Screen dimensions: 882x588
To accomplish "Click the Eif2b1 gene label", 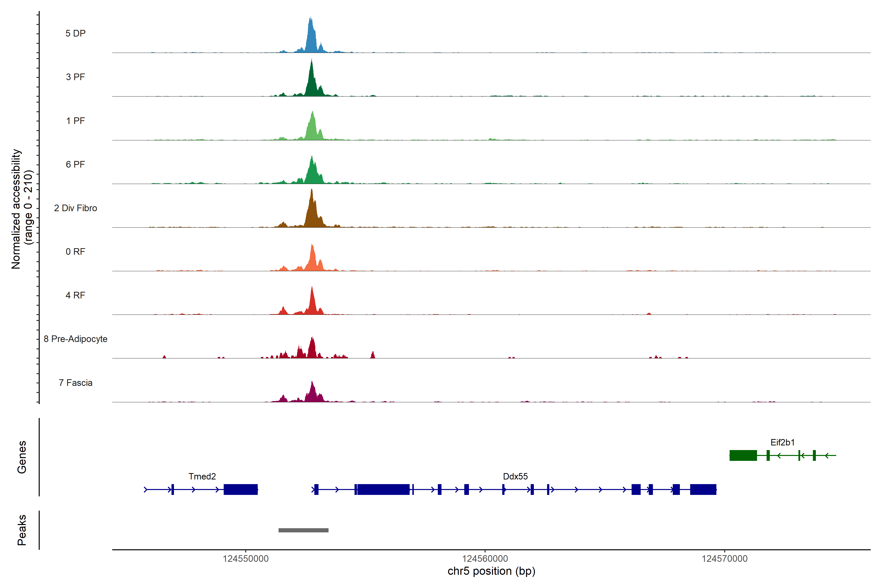I will click(782, 442).
